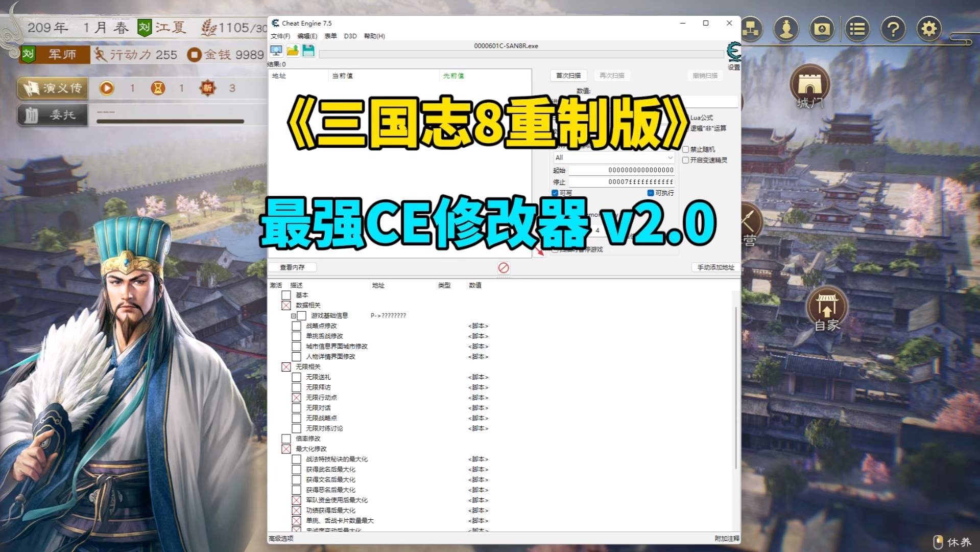The width and height of the screenshot is (980, 552).
Task: Disable the 无限行动点 script
Action: (296, 398)
